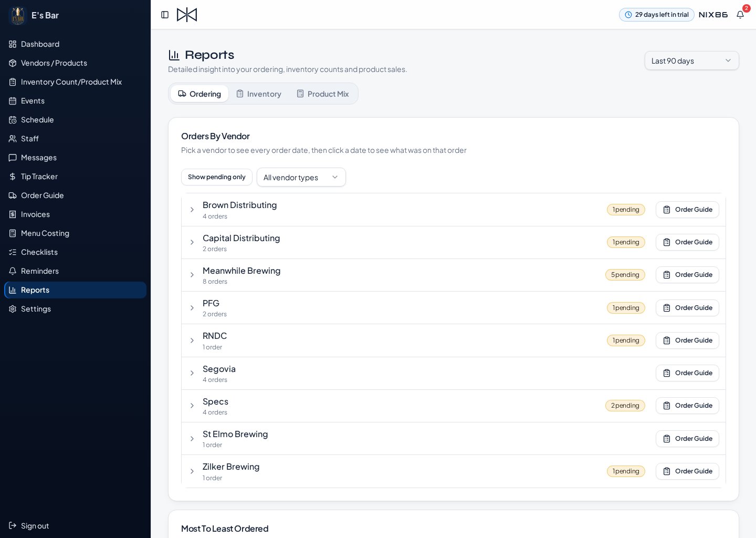Open the Schedule page
Screen dimensions: 756x538
[75, 120]
